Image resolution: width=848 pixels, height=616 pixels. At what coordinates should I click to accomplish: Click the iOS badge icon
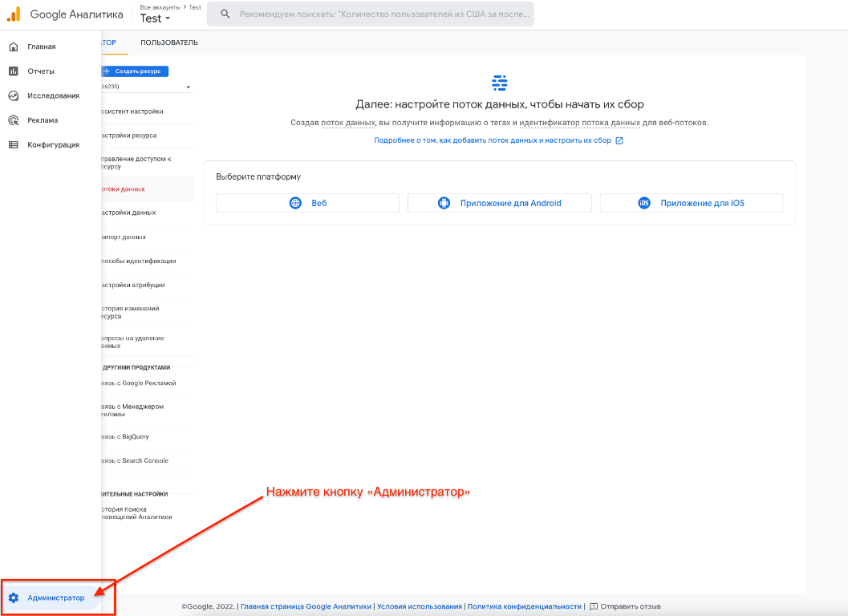coord(643,203)
